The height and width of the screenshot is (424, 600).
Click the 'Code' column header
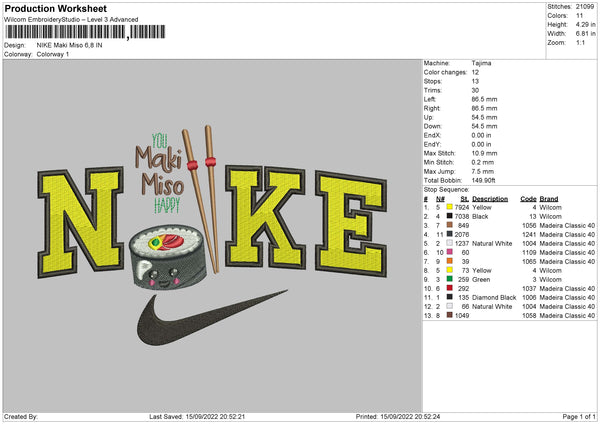(528, 199)
